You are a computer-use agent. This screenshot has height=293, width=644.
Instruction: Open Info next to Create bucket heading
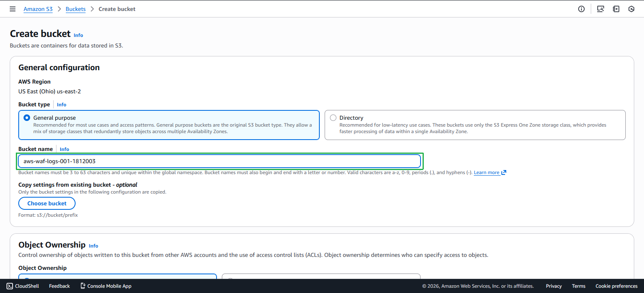(78, 35)
